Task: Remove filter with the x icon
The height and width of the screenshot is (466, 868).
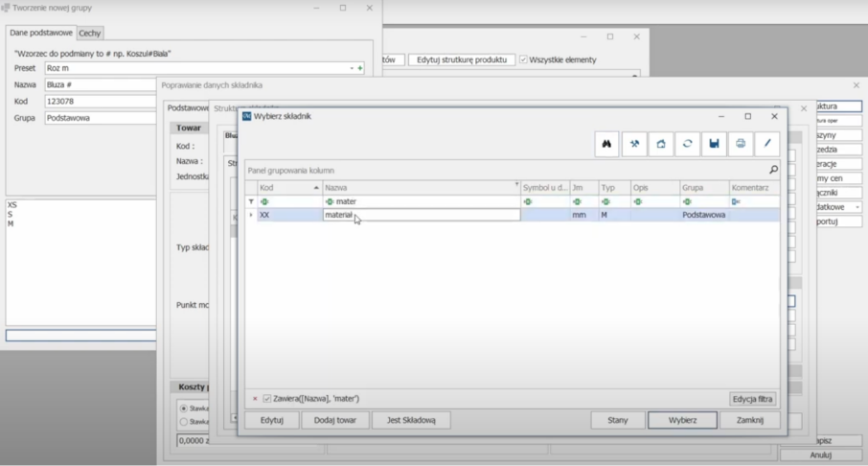Action: [x=255, y=399]
